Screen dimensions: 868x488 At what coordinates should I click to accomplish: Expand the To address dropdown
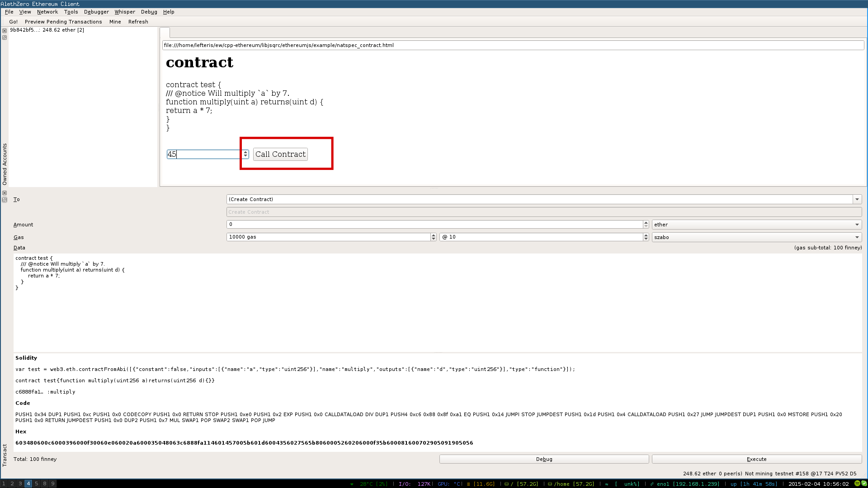[x=857, y=199]
